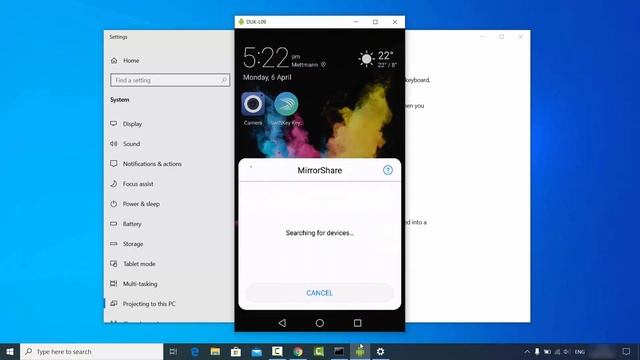640x360 pixels.
Task: Click the Settings Home house icon
Action: click(114, 60)
